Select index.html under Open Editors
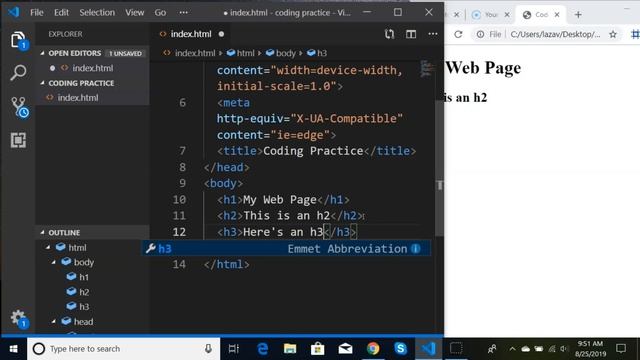This screenshot has height=360, width=640. pos(93,68)
